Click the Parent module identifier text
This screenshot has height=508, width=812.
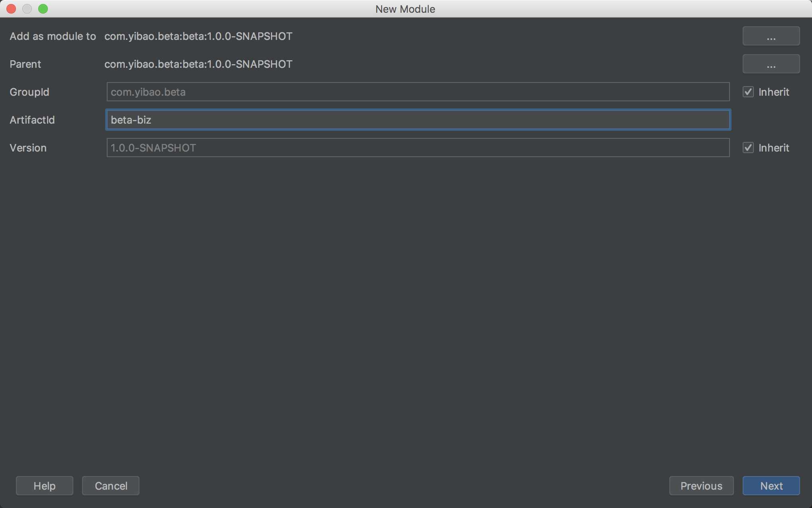[x=198, y=63]
